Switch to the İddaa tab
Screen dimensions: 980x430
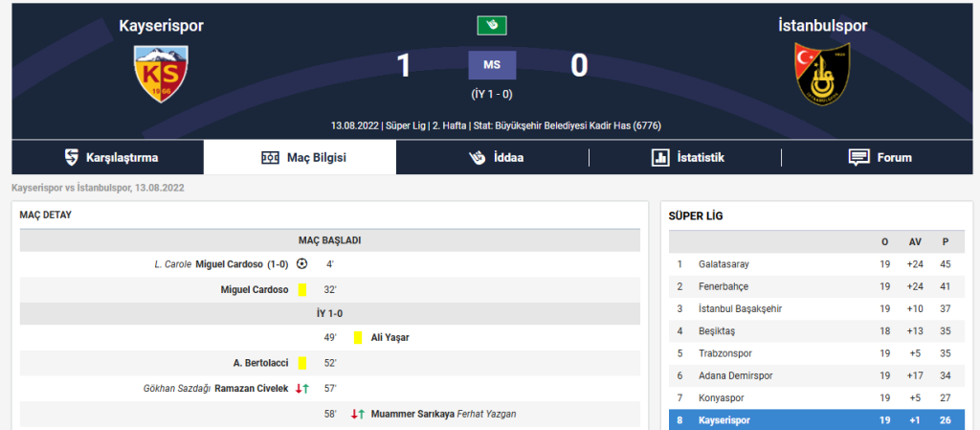point(496,157)
